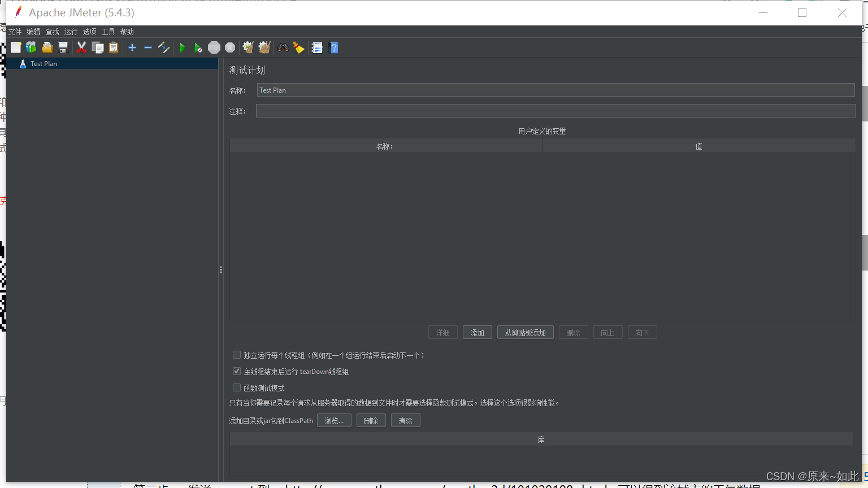Click the 名称 column header in variables table
Screen dimensions: 868x488
(x=386, y=146)
